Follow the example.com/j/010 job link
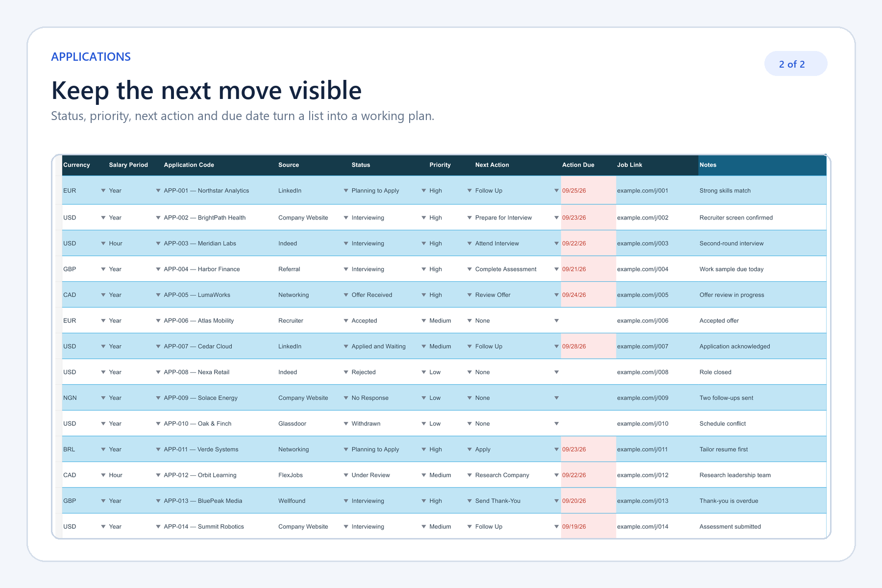The image size is (882, 588). point(642,424)
